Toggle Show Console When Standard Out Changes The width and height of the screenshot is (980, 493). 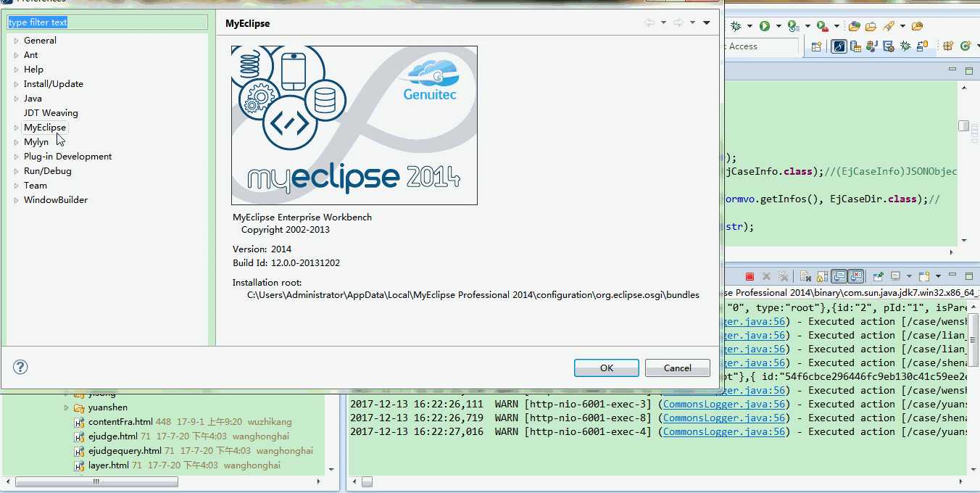(x=839, y=276)
